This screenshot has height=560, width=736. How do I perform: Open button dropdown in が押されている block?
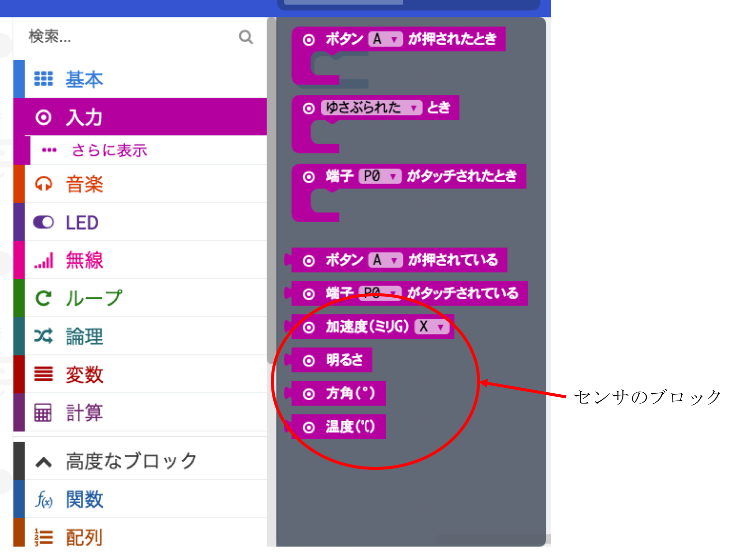[x=385, y=260]
